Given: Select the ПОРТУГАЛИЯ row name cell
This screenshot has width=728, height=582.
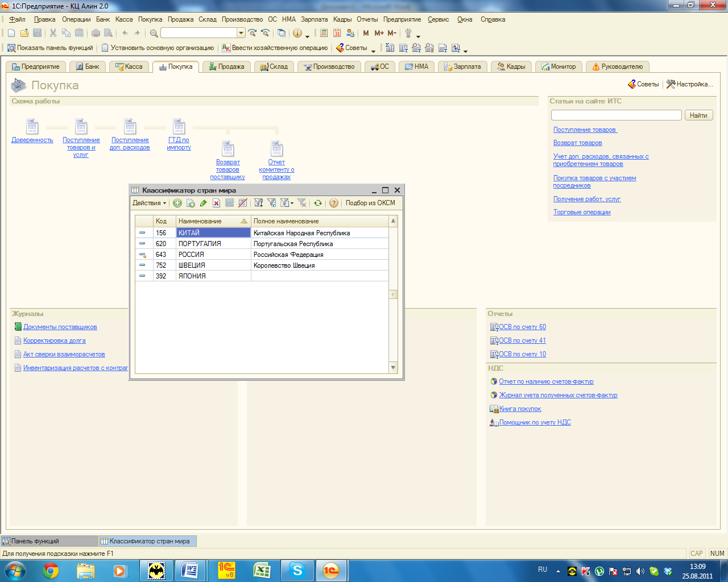Looking at the screenshot, I should (213, 244).
